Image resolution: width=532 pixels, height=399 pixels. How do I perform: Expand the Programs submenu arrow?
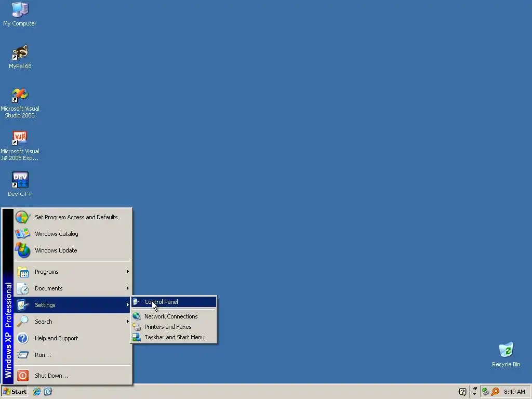tap(128, 271)
